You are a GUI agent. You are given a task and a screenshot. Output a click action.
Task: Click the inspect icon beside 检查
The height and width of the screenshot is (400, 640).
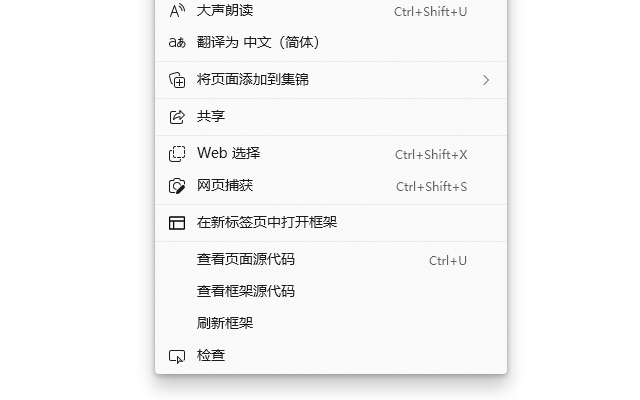(177, 356)
